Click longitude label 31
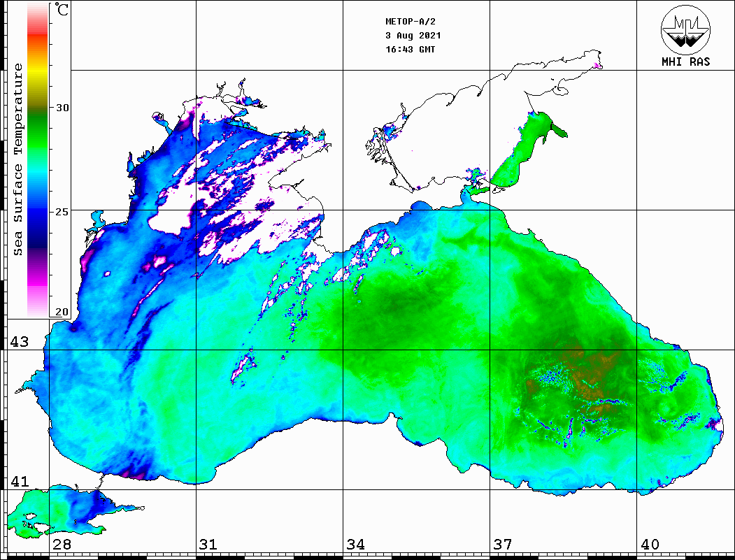 [x=208, y=544]
